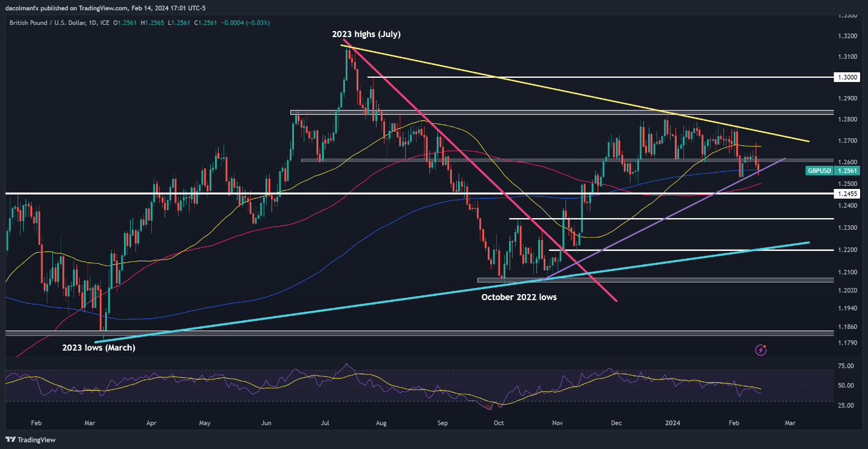Select the '2023 highs (July)' annotation

click(366, 35)
